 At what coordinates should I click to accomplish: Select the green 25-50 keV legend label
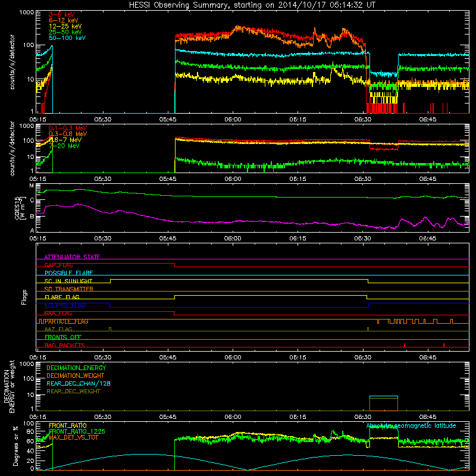(65, 32)
